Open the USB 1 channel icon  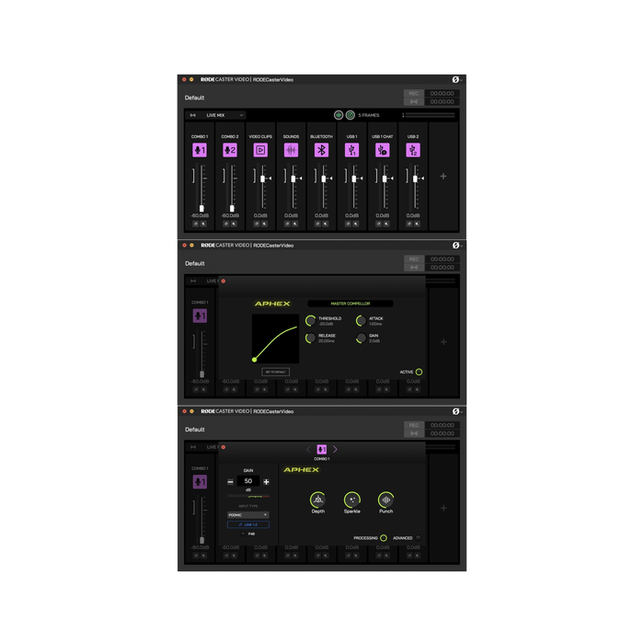coord(352,150)
